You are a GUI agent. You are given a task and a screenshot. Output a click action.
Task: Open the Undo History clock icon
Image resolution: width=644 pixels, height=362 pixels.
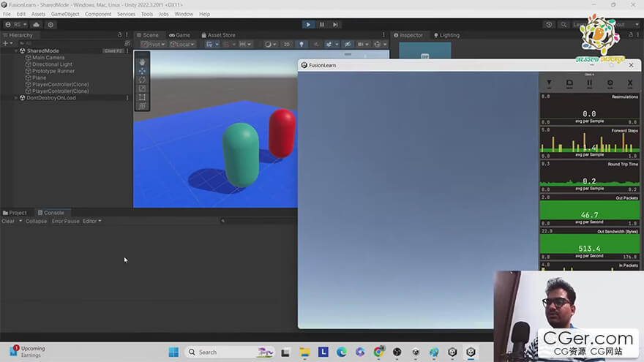[549, 25]
